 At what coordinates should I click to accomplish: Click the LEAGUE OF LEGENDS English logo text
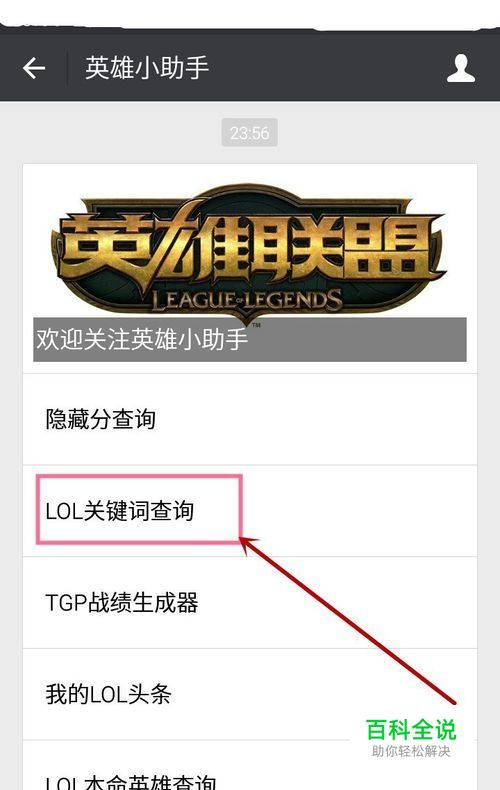click(x=247, y=301)
